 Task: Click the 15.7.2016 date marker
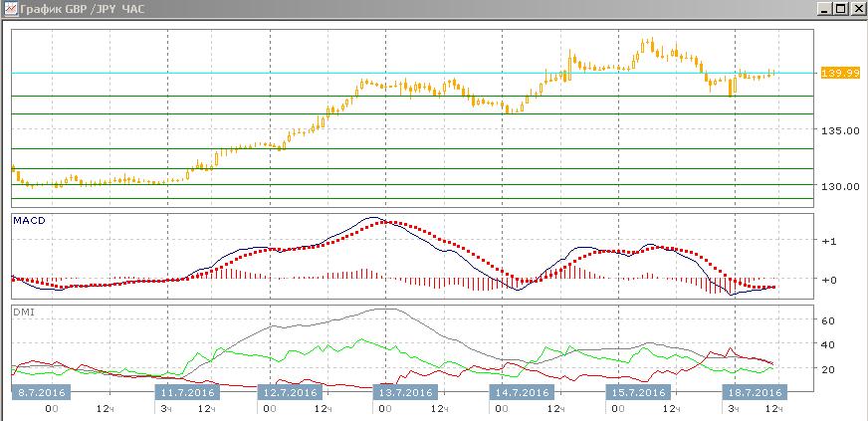[637, 393]
